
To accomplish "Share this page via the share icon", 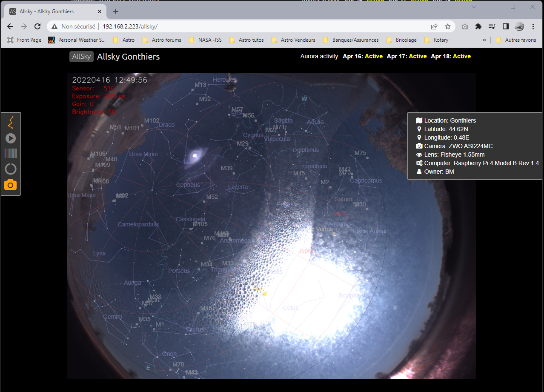I will pos(434,26).
